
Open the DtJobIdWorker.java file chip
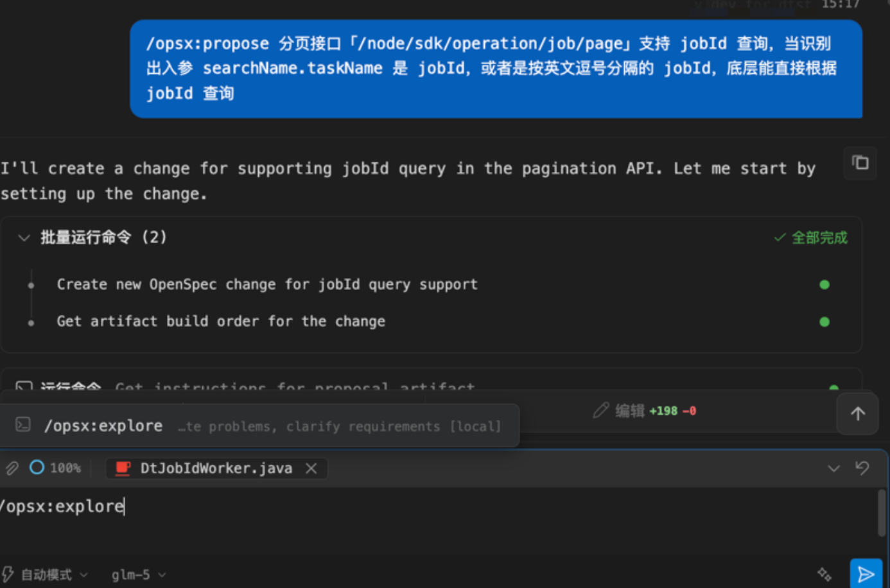215,469
